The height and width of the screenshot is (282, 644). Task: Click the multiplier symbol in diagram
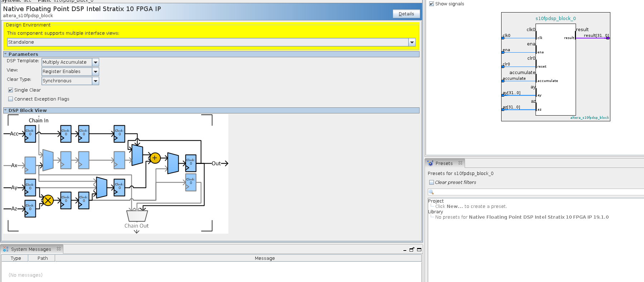tap(48, 200)
